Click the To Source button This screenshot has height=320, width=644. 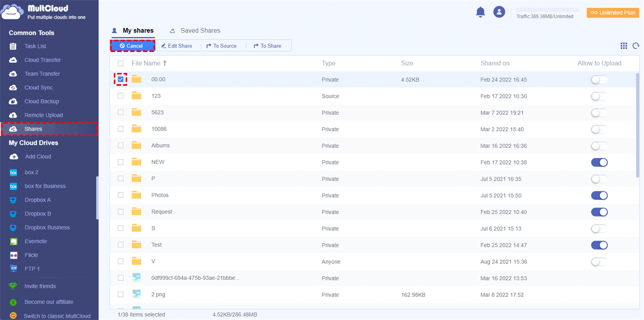click(222, 46)
